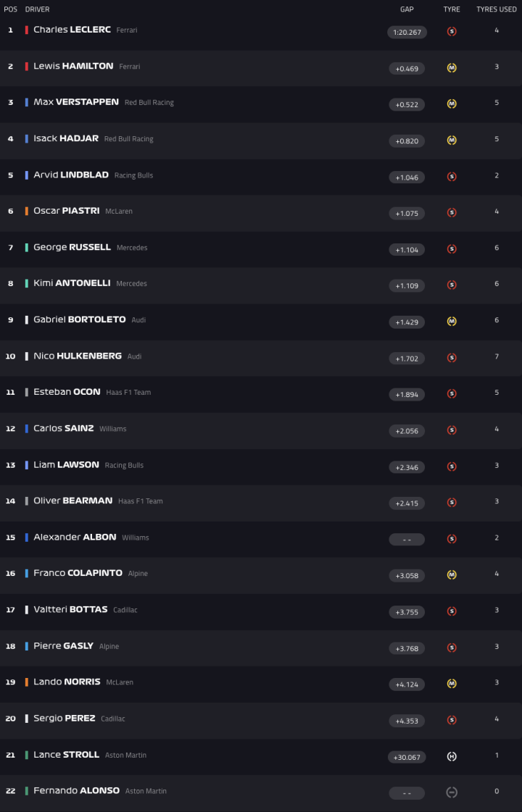Click Piastri's soft tyre icon

(452, 213)
